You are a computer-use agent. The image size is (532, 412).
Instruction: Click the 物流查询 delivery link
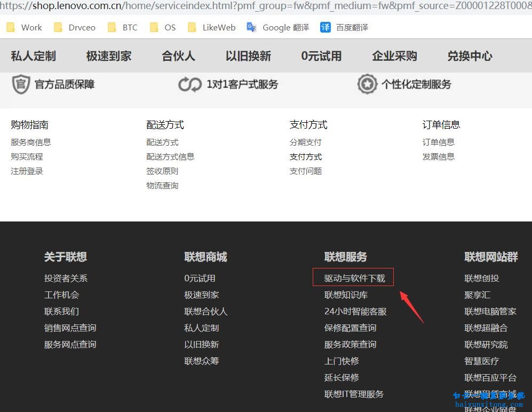[x=162, y=185]
